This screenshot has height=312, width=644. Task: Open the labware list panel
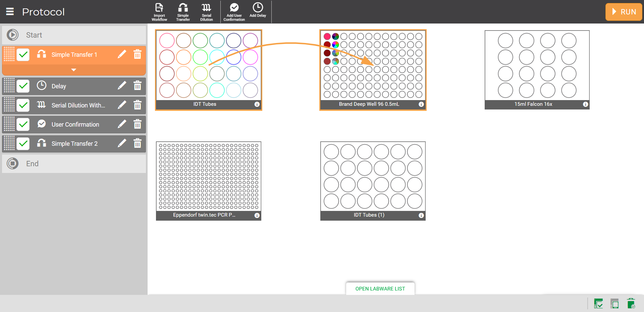(x=380, y=289)
